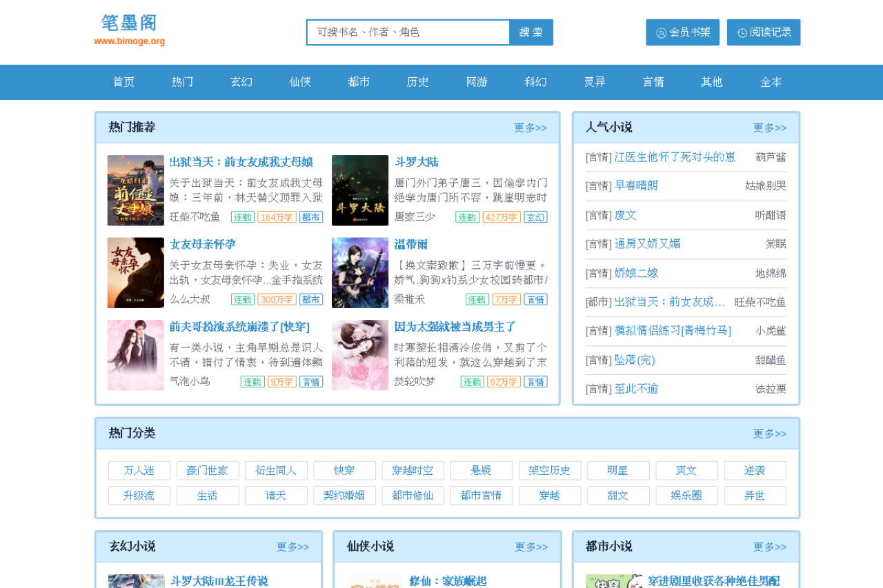883x588 pixels.
Task: Open 会员书架 member bookshelf
Action: [x=682, y=32]
